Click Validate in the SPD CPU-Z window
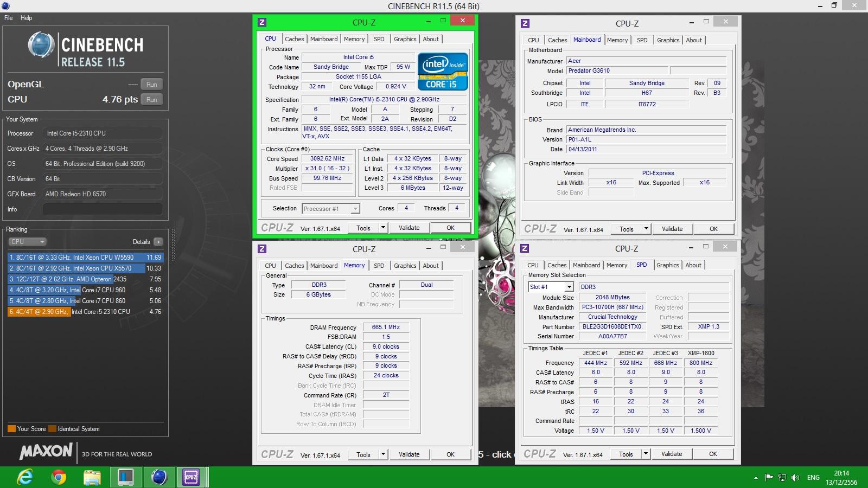The height and width of the screenshot is (488, 868). pos(672,454)
